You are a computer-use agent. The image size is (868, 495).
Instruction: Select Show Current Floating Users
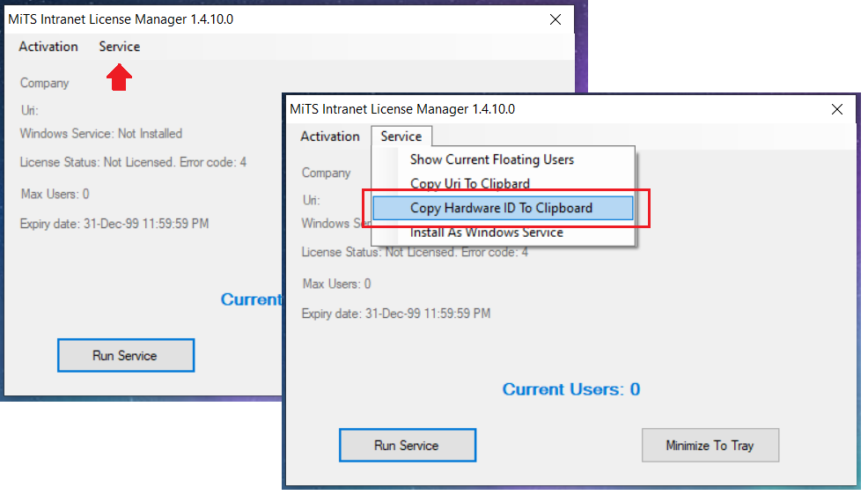(491, 159)
